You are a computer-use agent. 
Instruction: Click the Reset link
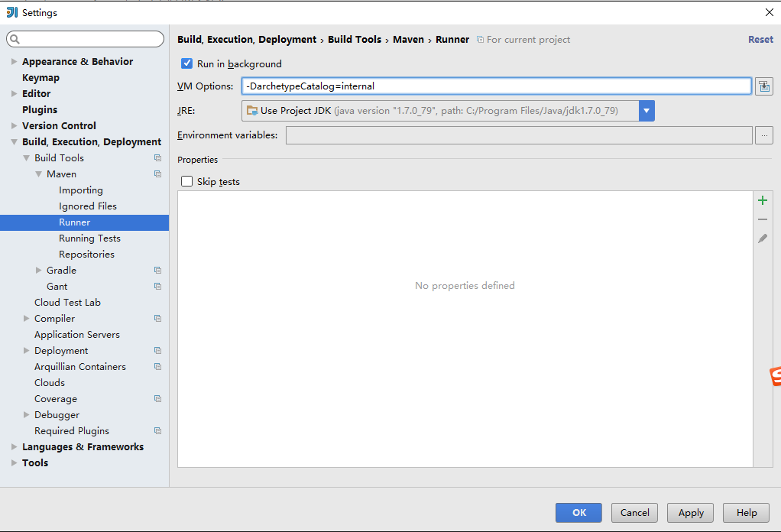click(x=760, y=39)
